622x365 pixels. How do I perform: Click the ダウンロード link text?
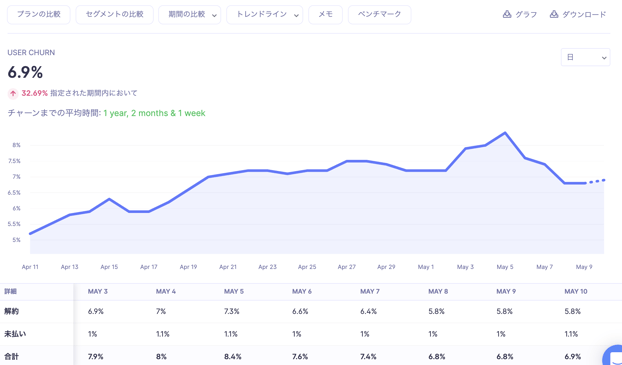(x=584, y=15)
